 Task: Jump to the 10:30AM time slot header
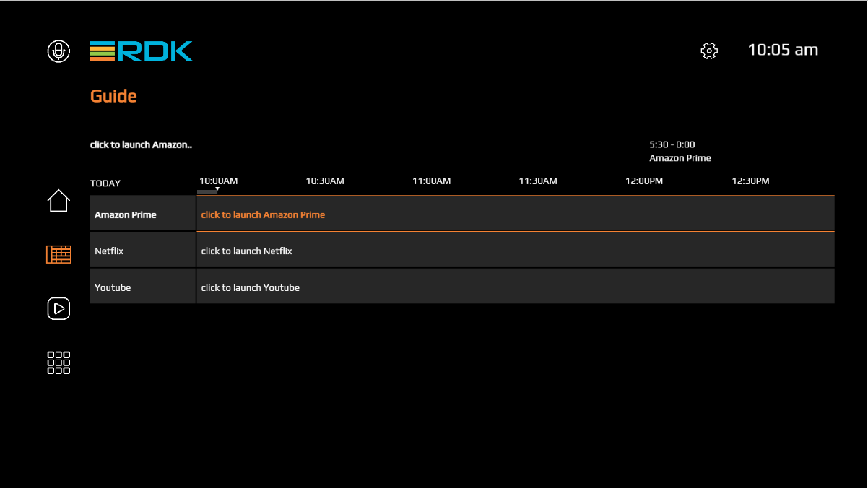click(325, 181)
